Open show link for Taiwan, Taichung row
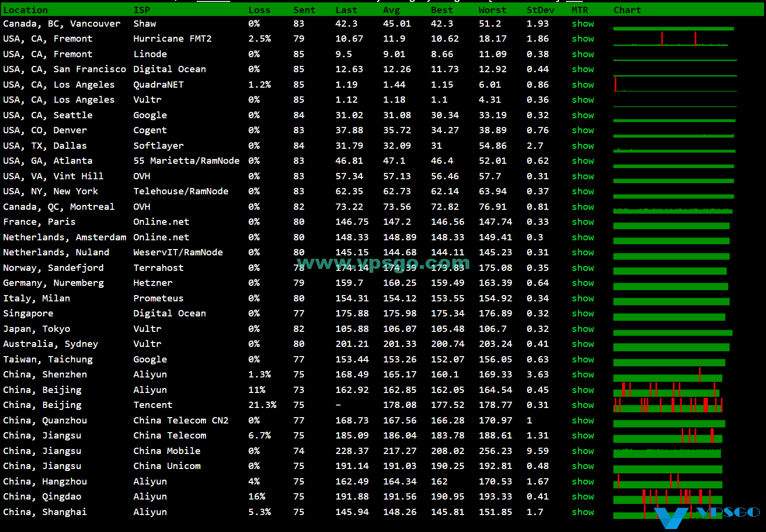Screen dimensions: 766x532 tap(582, 360)
